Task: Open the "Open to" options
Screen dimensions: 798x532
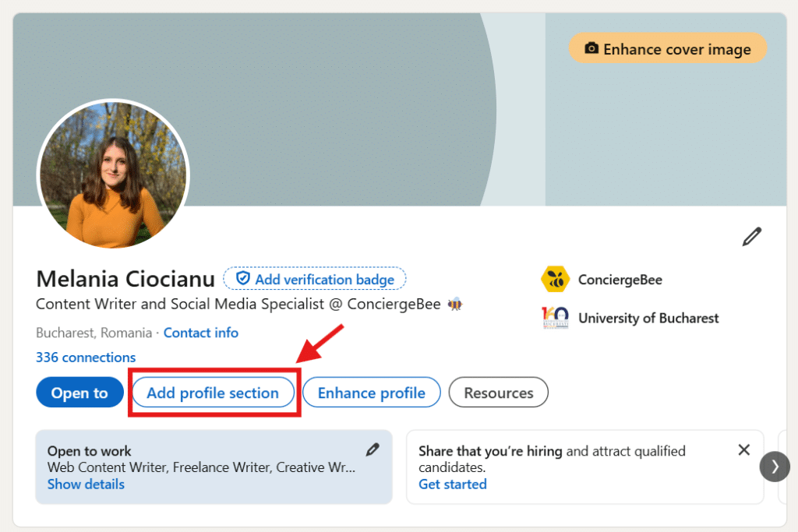Action: coord(79,393)
